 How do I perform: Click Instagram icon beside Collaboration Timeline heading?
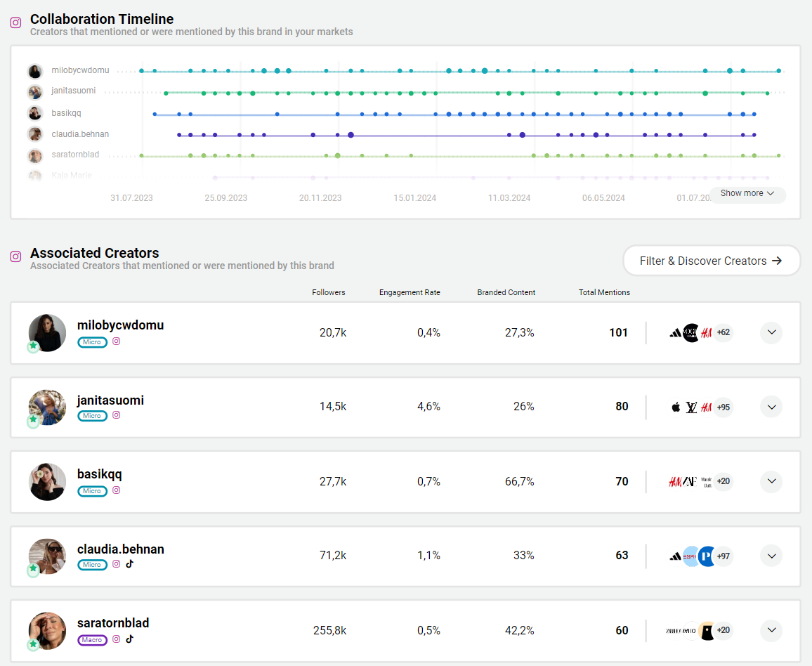pos(15,22)
